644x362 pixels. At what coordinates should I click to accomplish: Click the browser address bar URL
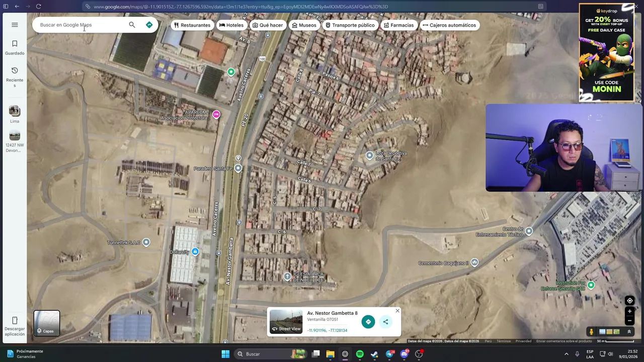pos(240,7)
